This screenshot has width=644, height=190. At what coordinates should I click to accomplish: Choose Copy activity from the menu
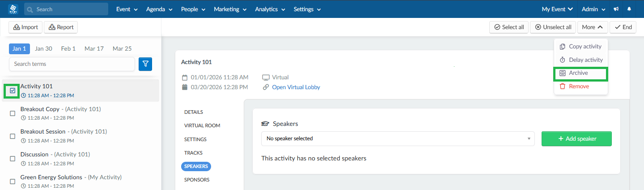[580, 47]
